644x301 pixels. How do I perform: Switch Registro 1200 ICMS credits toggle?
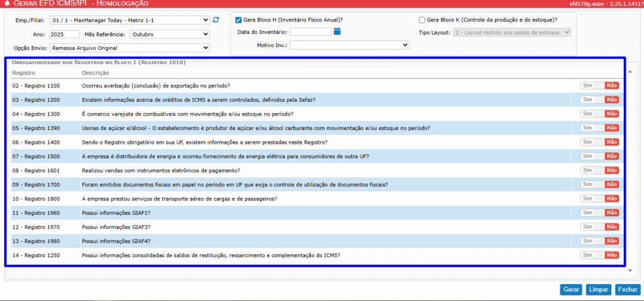coord(599,100)
